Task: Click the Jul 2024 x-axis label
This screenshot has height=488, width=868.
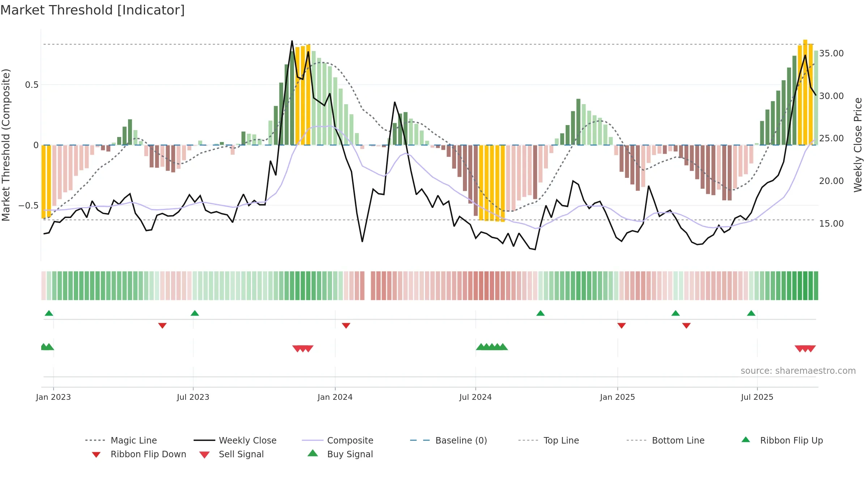Action: tap(476, 397)
